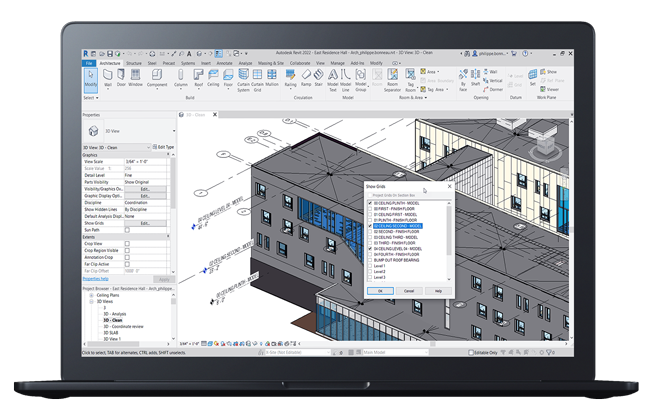Switch to the Massing & Site tab
Screen dimensions: 650x417
271,63
